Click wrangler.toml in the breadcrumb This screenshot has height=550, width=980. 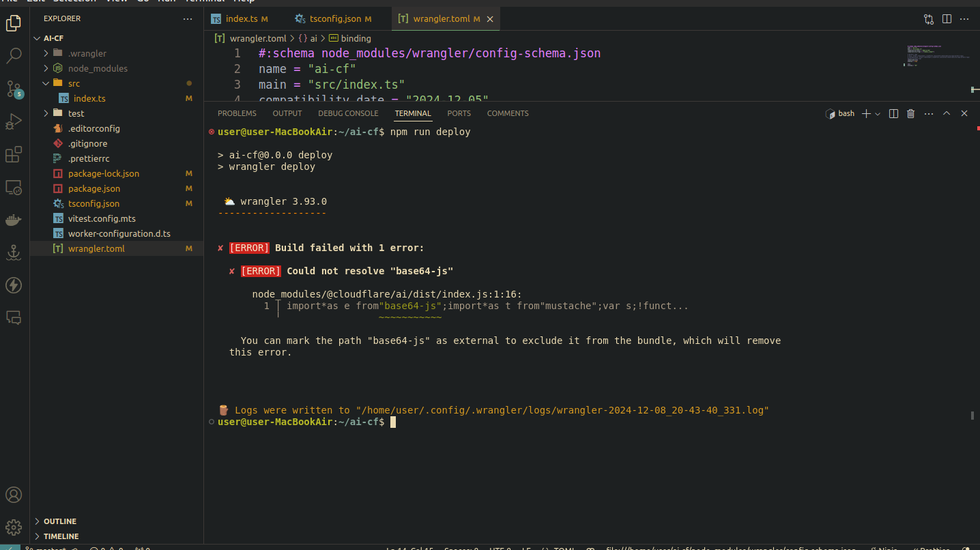(258, 38)
